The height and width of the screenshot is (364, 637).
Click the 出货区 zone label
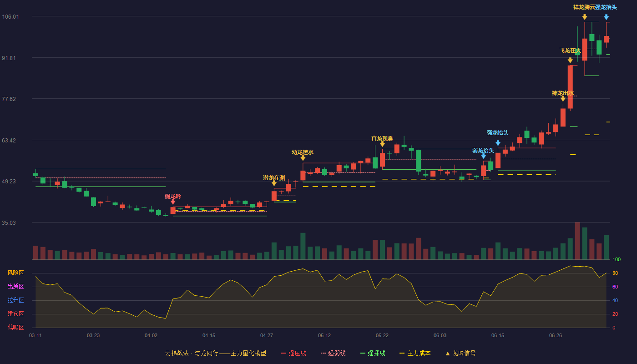[x=15, y=287]
